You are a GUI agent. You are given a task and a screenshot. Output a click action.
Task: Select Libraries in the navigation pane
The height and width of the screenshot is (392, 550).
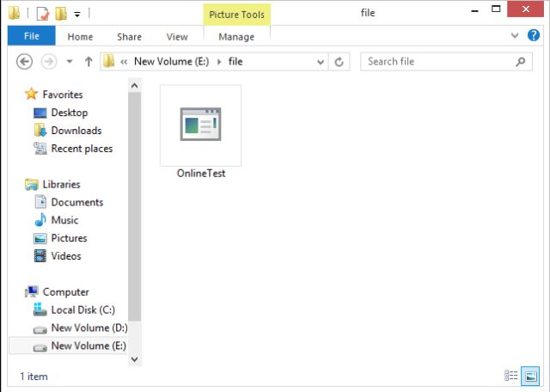(x=61, y=184)
